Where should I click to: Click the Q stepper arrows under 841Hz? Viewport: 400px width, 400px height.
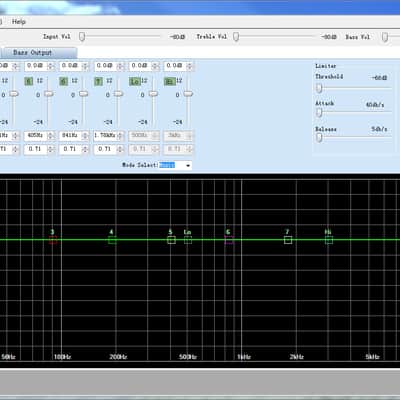(86, 150)
